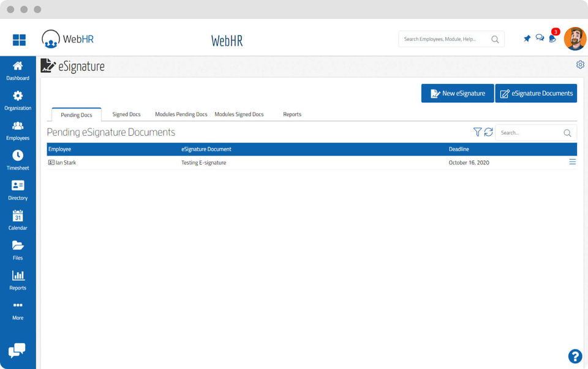Switch to Modules Pending Docs tab
The height and width of the screenshot is (369, 588).
point(181,114)
